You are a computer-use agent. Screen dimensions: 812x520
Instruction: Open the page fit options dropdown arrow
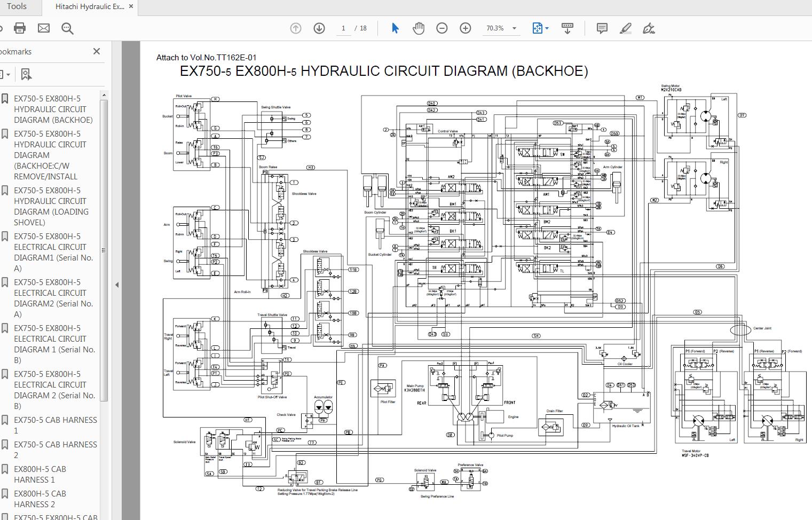pyautogui.click(x=547, y=28)
